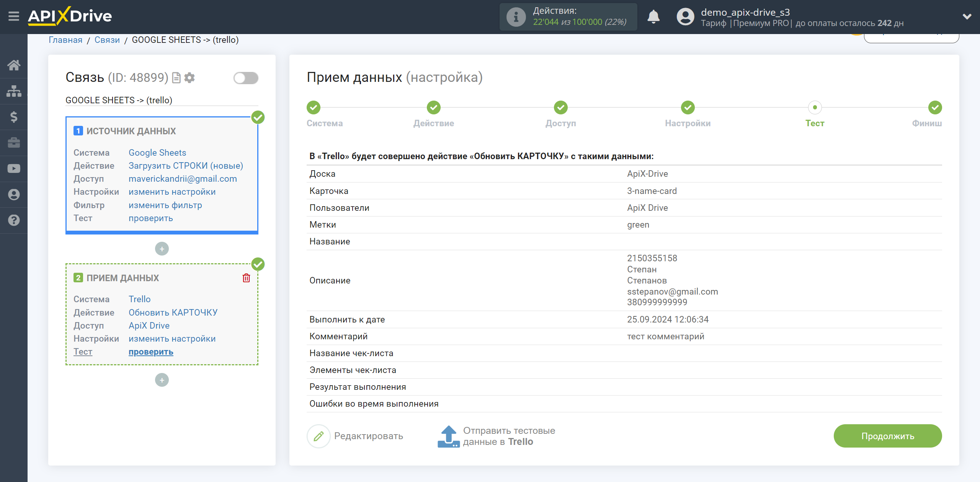Image resolution: width=980 pixels, height=482 pixels.
Task: Open connection settings gear icon
Action: click(x=189, y=78)
